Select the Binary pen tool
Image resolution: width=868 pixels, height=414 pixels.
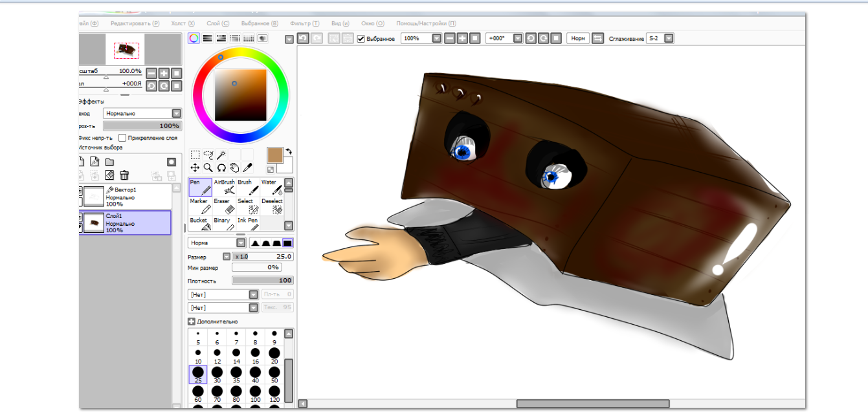point(224,224)
